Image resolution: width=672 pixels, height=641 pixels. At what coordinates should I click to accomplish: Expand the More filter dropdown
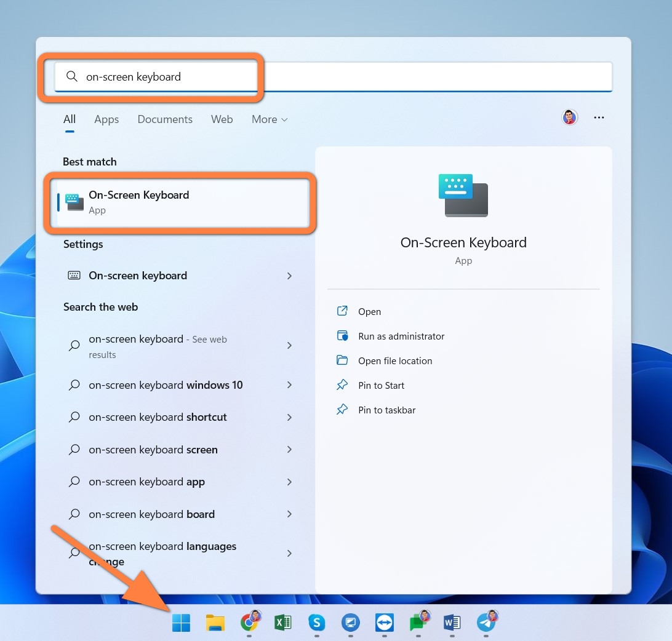click(269, 119)
